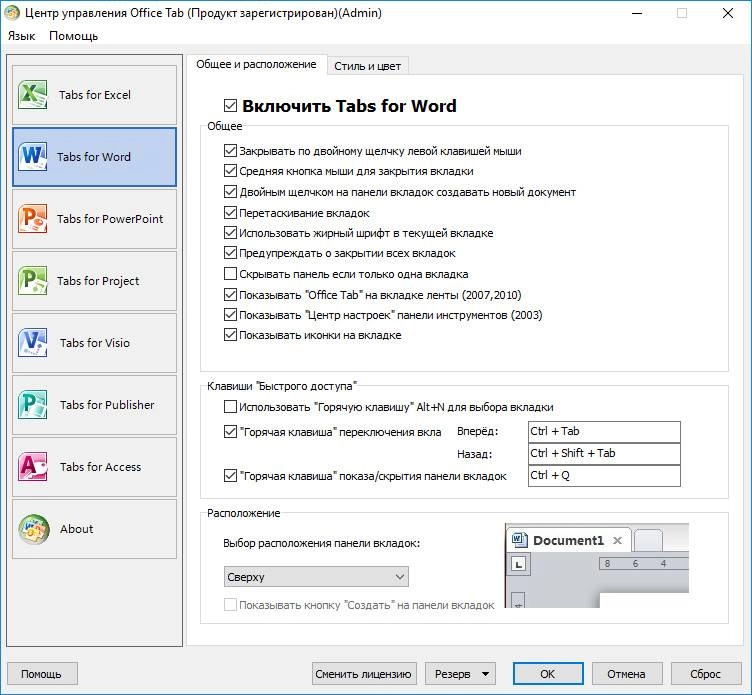The height and width of the screenshot is (695, 752).
Task: Click the empty new tab in preview
Action: pos(648,540)
